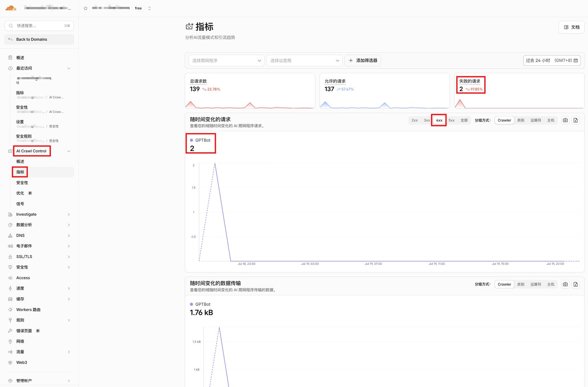
Task: Click GPTBot legend dot in requests chart
Action: pyautogui.click(x=192, y=140)
